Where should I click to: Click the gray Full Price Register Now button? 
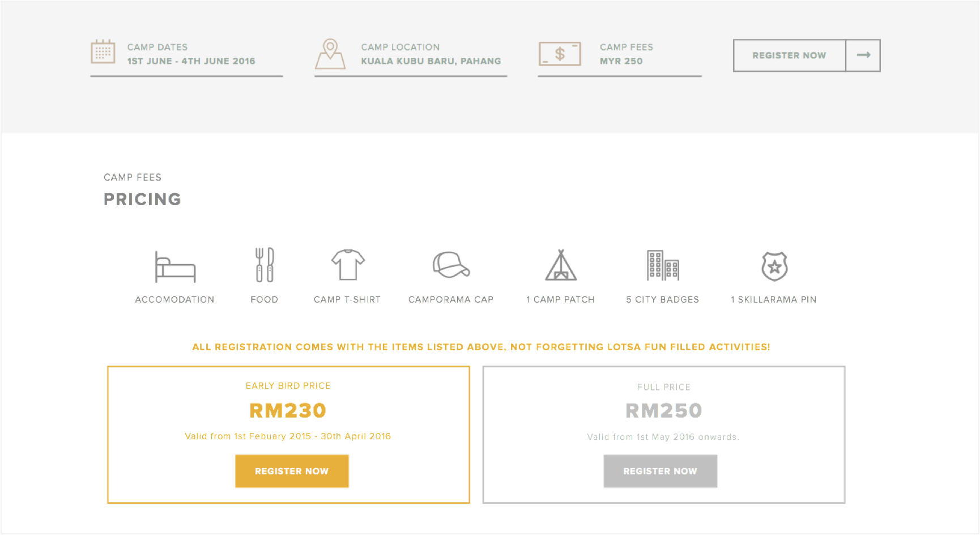[x=660, y=471]
